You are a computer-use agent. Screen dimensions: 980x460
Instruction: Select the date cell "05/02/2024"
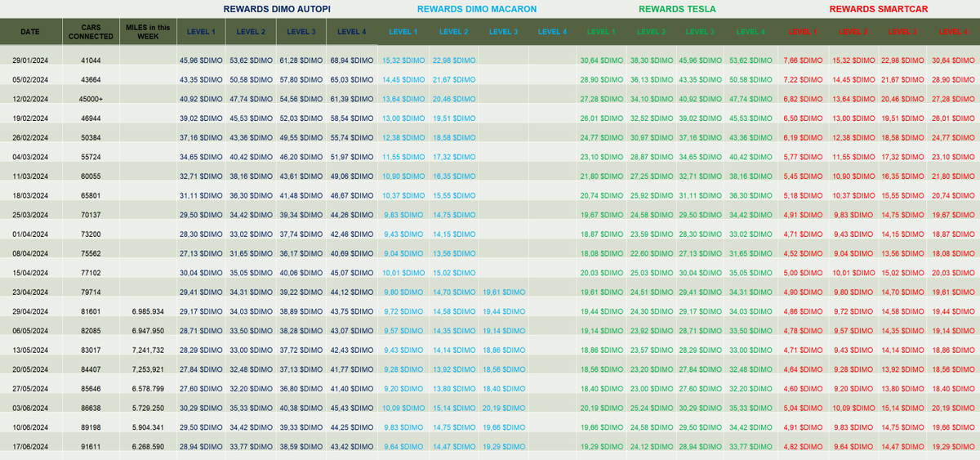coord(30,80)
